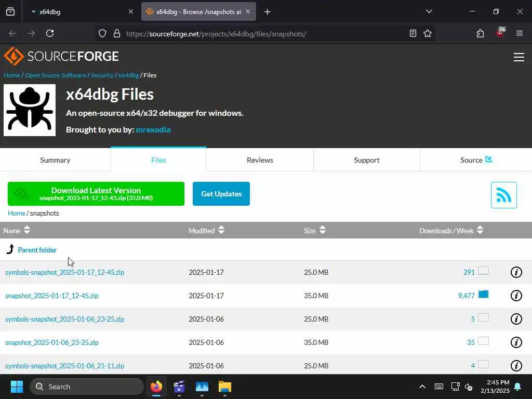532x399 pixels.
Task: Download snapshot_2025-01-06_23-25.zip
Action: coord(52,342)
